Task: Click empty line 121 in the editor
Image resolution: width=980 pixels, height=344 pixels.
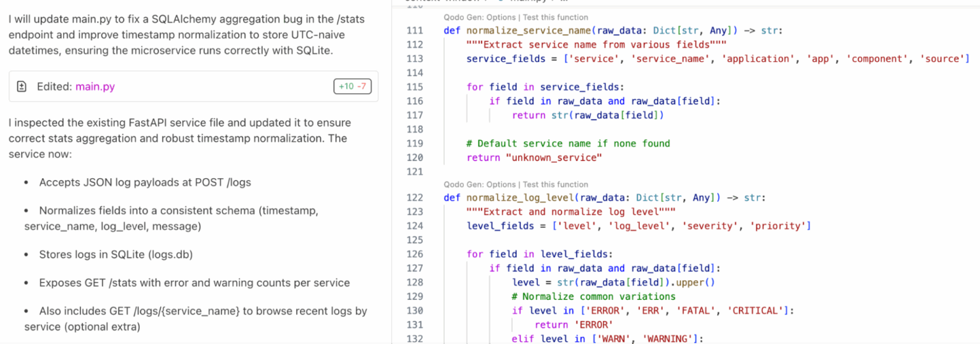Action: [574, 172]
